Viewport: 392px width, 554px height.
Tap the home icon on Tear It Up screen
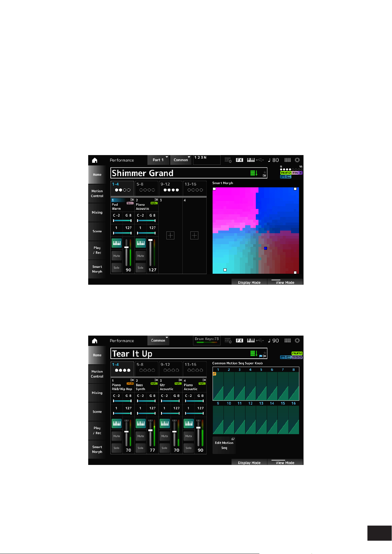coord(94,341)
